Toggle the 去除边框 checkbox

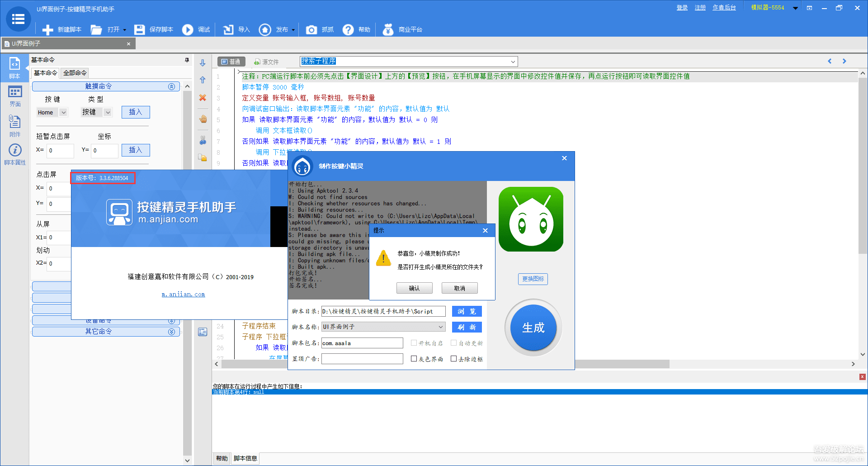(x=453, y=359)
